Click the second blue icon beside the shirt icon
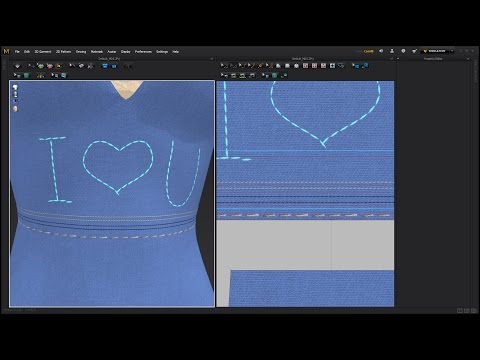This screenshot has height=360, width=480. point(114,66)
